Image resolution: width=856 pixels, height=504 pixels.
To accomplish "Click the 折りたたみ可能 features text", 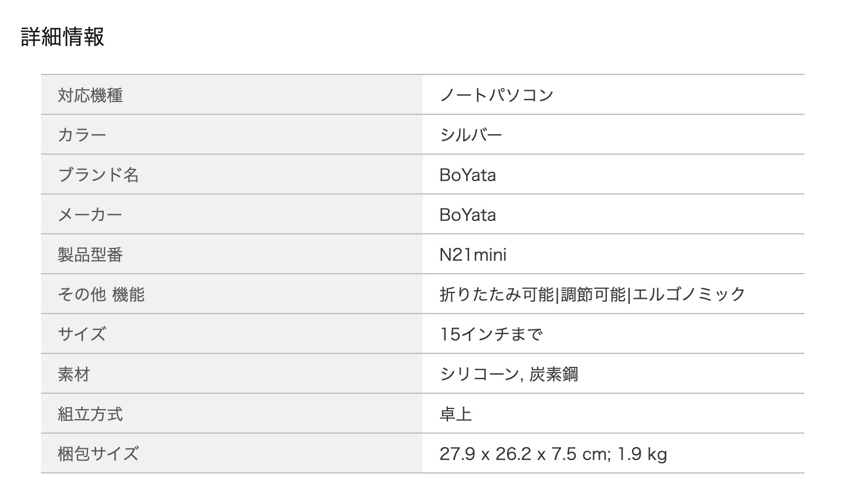I will click(x=497, y=294).
